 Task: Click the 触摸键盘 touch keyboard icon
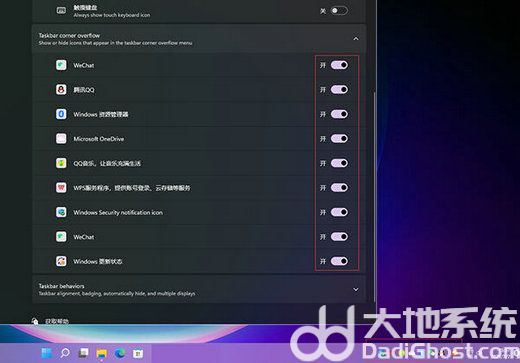click(x=61, y=11)
